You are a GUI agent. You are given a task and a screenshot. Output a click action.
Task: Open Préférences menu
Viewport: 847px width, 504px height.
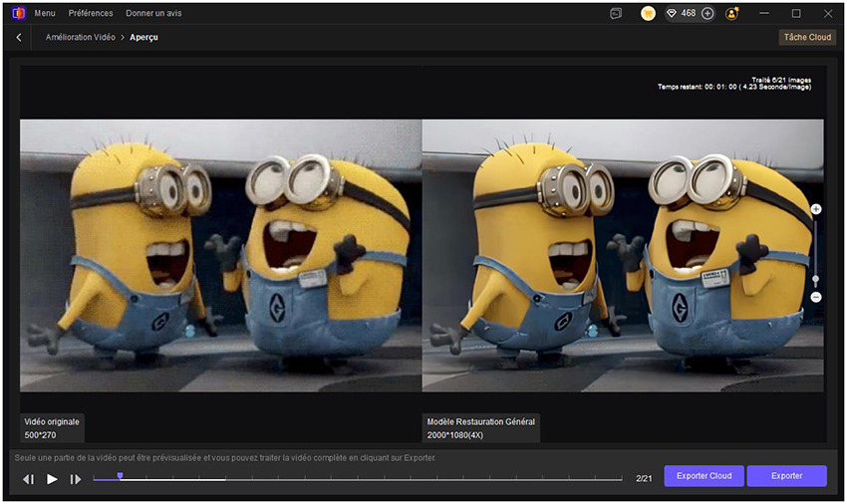tap(91, 13)
